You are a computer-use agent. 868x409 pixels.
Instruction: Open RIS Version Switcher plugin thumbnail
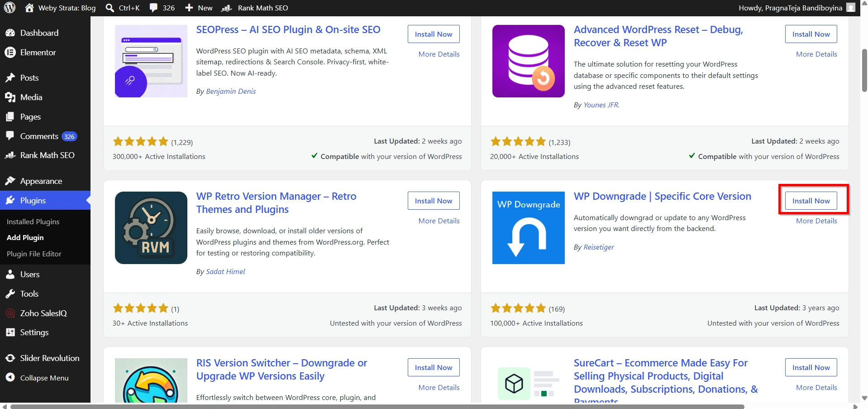(x=151, y=380)
